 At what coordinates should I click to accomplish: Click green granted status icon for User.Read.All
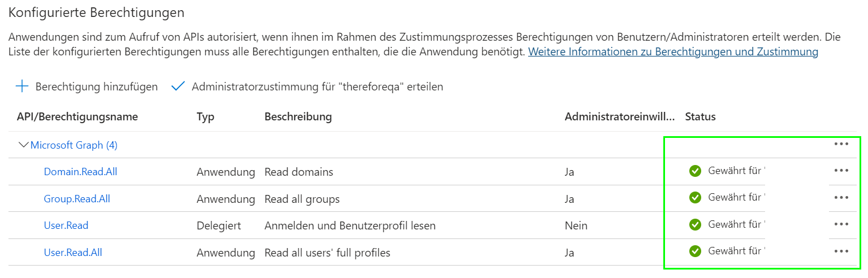click(695, 251)
